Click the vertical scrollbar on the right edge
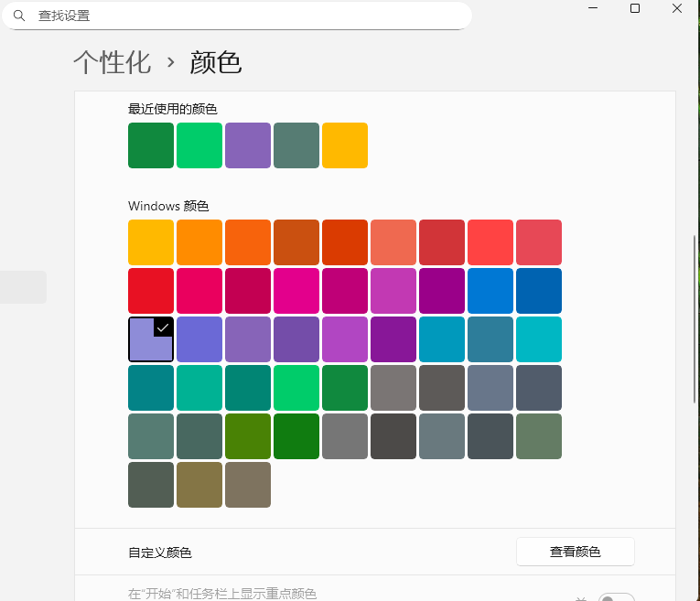This screenshot has width=700, height=601. 696,320
